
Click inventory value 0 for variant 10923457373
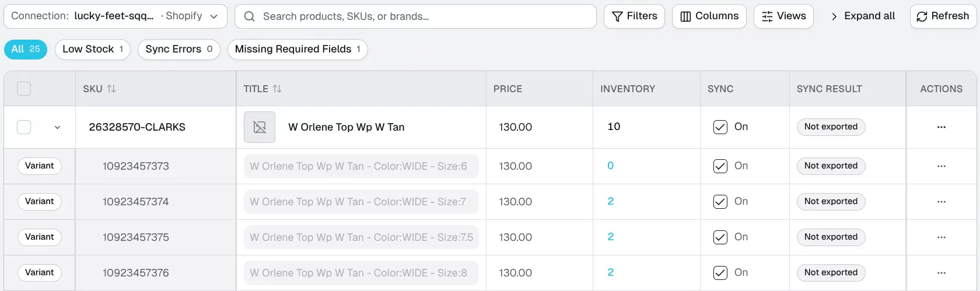point(610,166)
